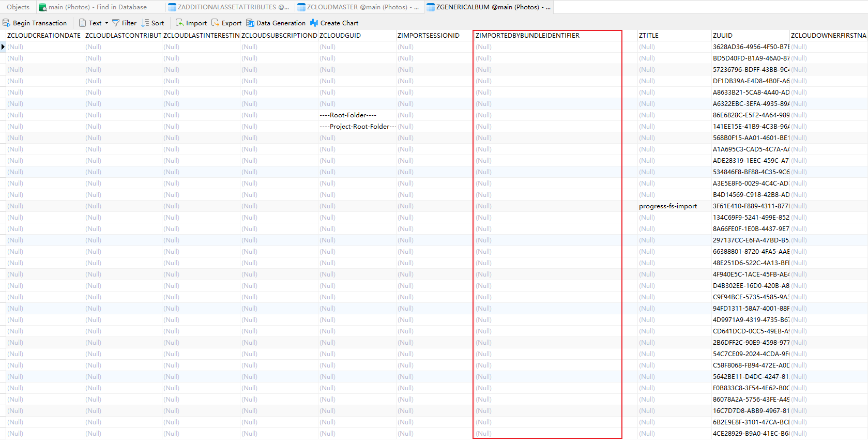The height and width of the screenshot is (444, 868).
Task: Click the Text view icon
Action: (x=82, y=23)
